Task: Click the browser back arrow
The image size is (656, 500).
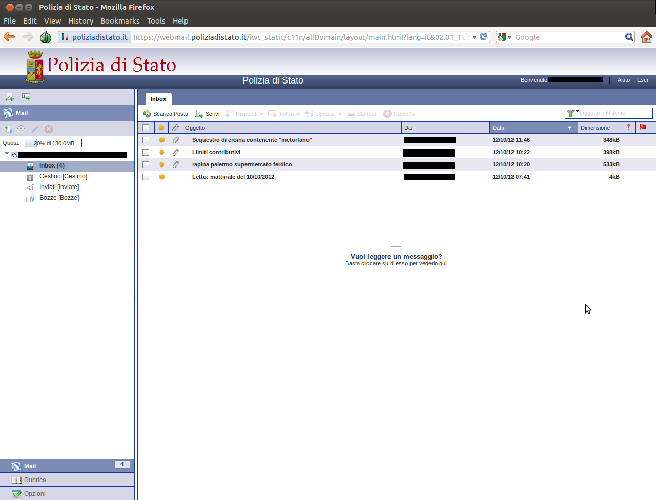Action: (x=10, y=37)
